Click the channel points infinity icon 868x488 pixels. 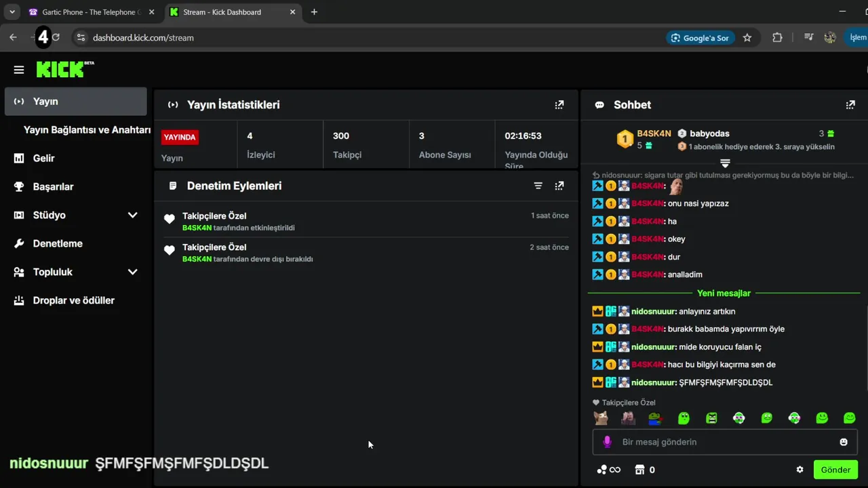[609, 470]
